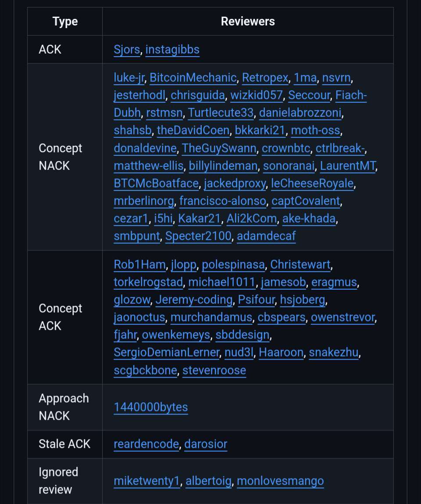421x504 pixels.
Task: Visit Retropex reviewer link
Action: (x=265, y=78)
